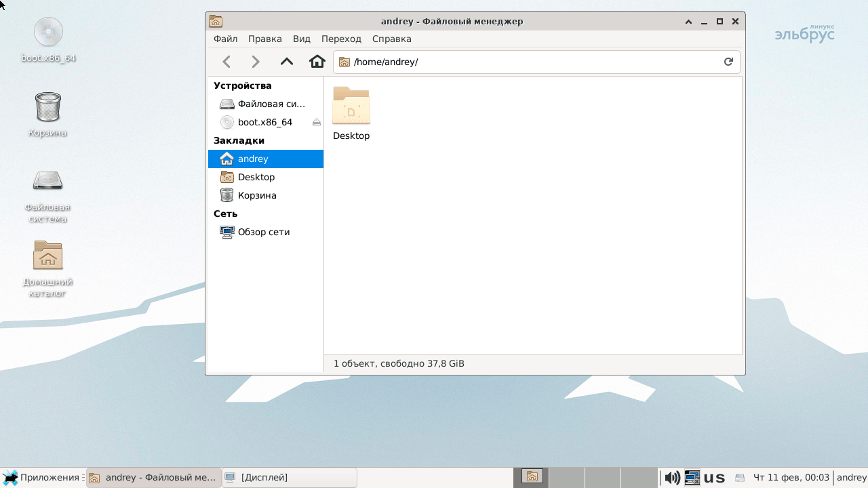
Task: Click the drive icon in the system tray
Action: [x=740, y=478]
